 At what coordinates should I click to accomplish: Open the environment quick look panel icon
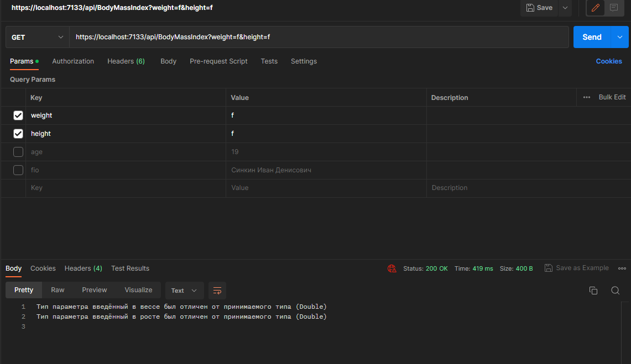(614, 8)
